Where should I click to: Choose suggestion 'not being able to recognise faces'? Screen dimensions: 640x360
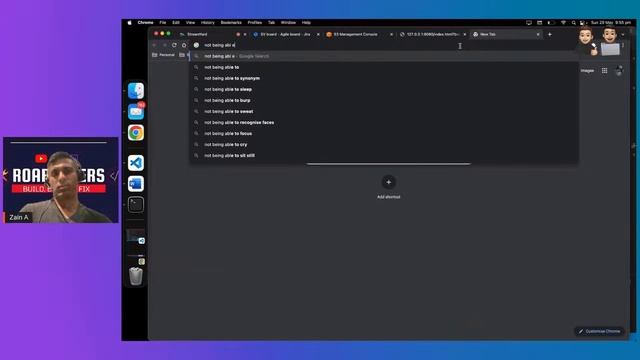click(x=384, y=122)
